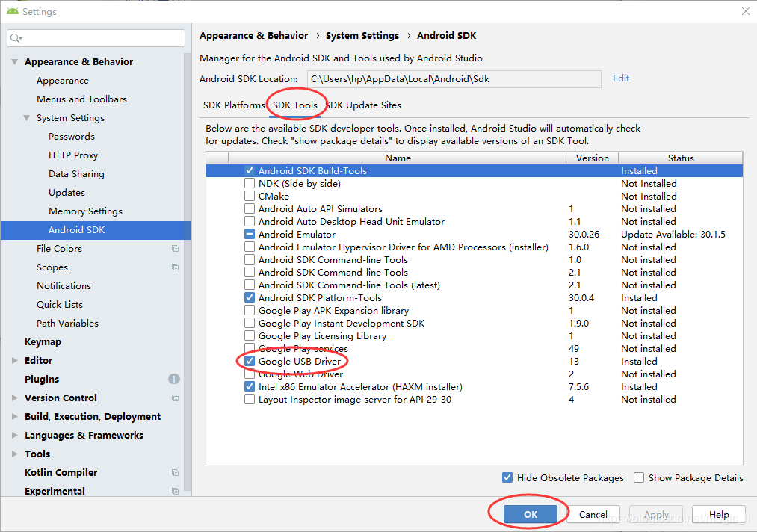The height and width of the screenshot is (532, 757).
Task: Open Memory Settings page
Action: tap(85, 211)
